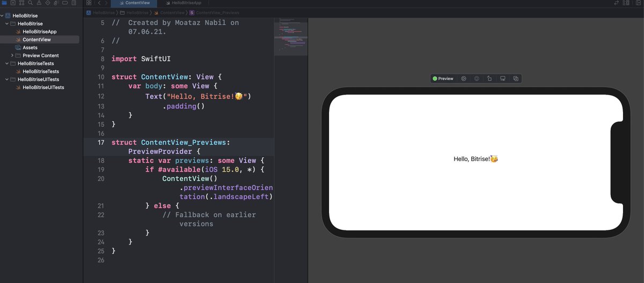Screen dimensions: 644x283
Task: Click "var body: some View" line
Action: [x=173, y=86]
